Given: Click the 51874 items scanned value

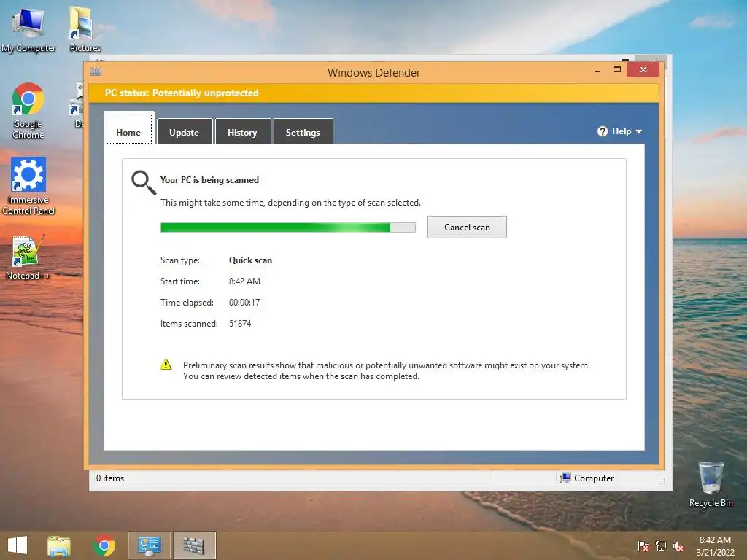Looking at the screenshot, I should (240, 323).
